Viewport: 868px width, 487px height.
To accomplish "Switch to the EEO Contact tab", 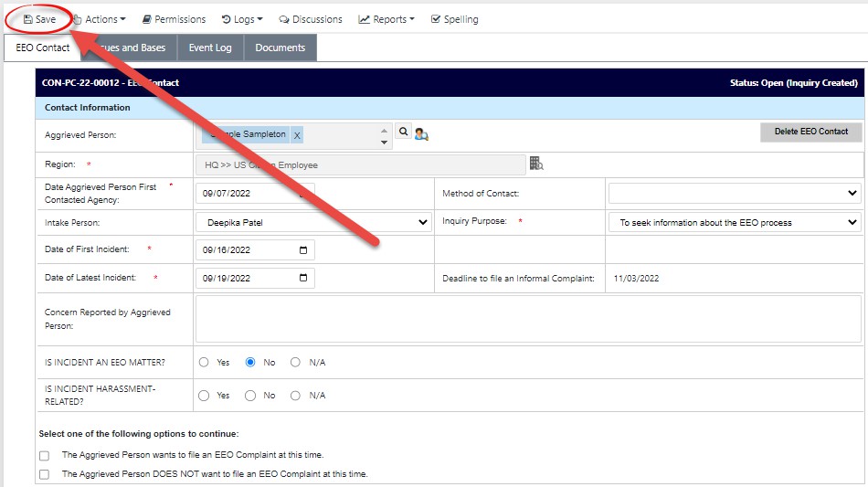I will coord(43,48).
